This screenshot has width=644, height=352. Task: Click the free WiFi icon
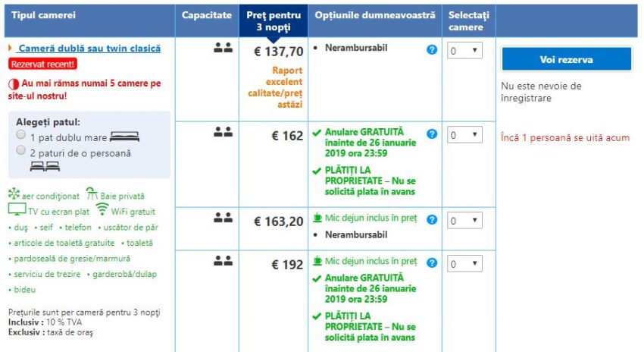pyautogui.click(x=102, y=210)
